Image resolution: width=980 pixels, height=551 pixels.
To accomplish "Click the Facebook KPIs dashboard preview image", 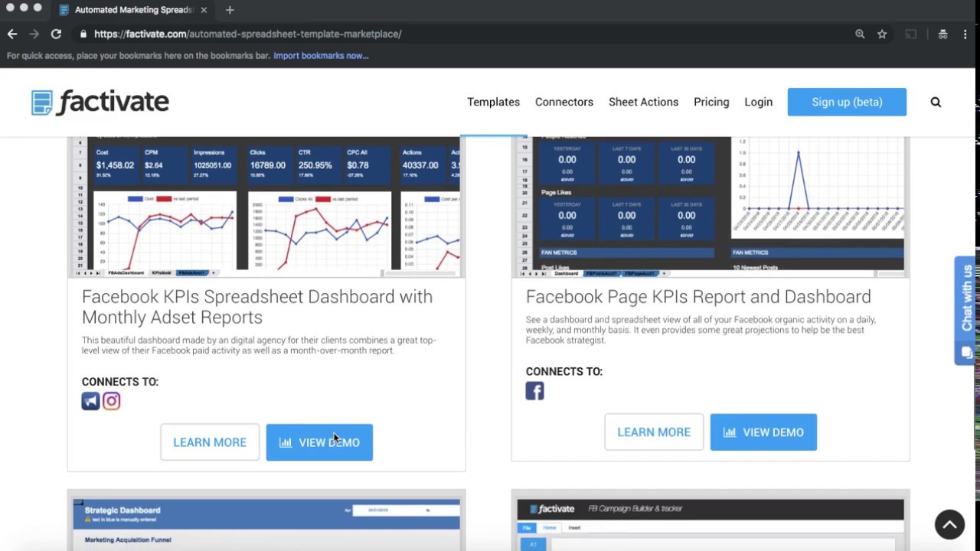I will 266,207.
